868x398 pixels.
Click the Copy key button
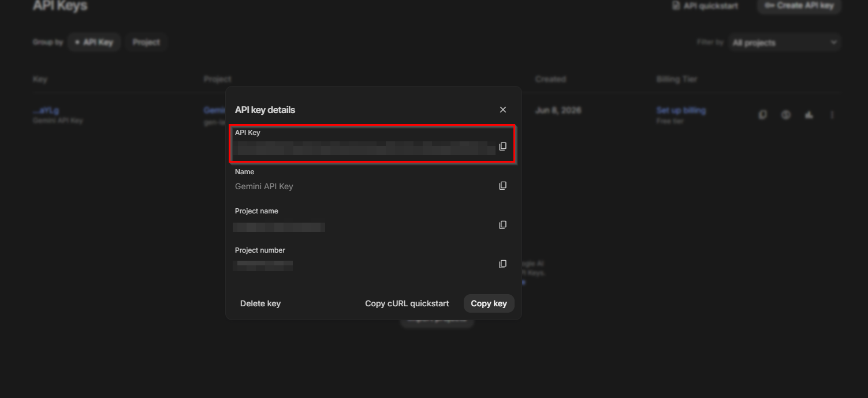(x=489, y=303)
